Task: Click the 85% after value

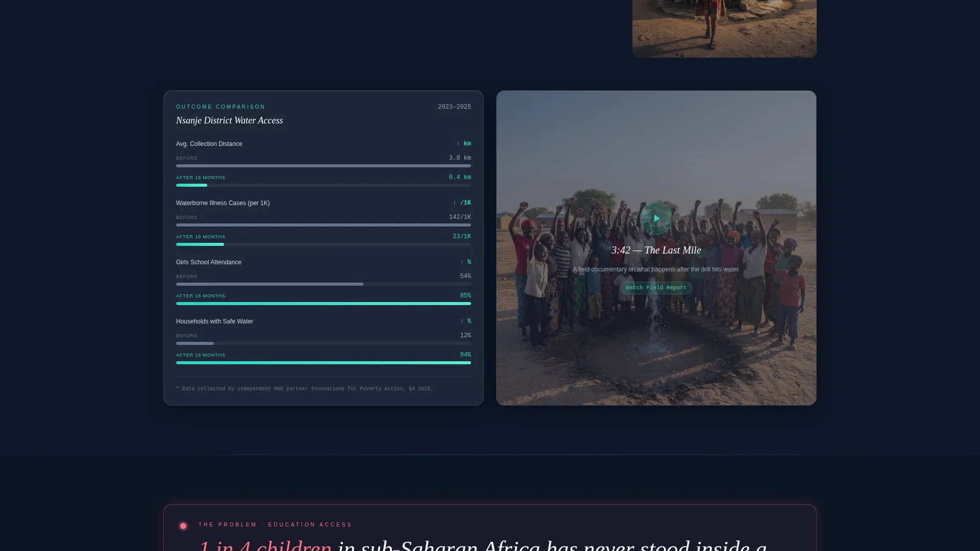Action: coord(465,296)
